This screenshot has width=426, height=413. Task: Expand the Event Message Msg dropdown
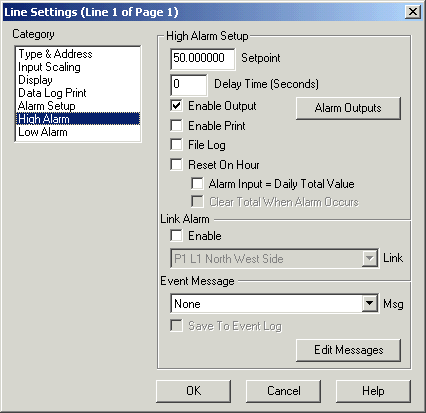370,304
